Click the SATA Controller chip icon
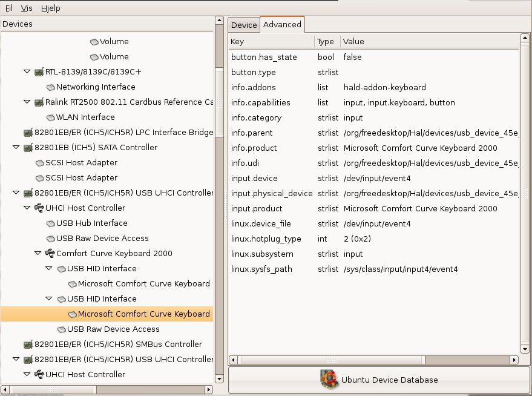The height and width of the screenshot is (396, 532). (x=28, y=148)
